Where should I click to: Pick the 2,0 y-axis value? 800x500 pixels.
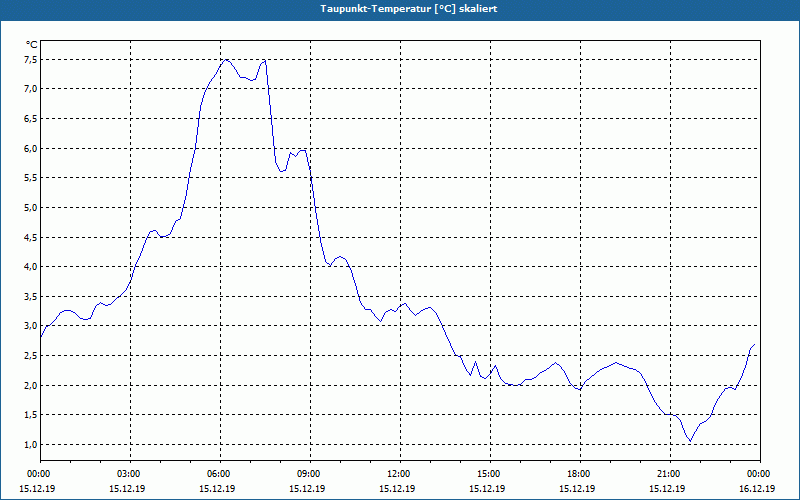(31, 385)
